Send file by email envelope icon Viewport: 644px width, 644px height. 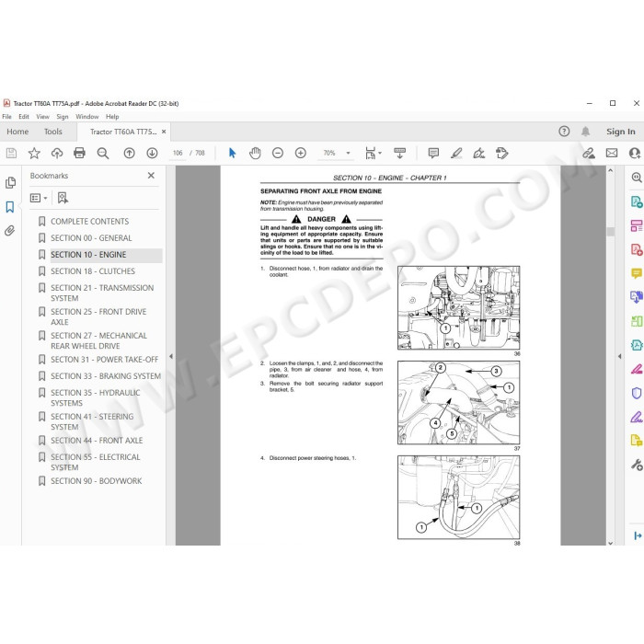[x=612, y=154]
